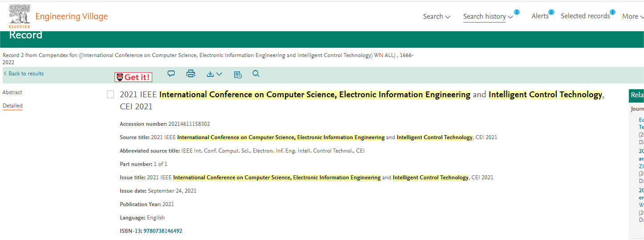The width and height of the screenshot is (644, 240).
Task: Open ISBN-13 9780738146492 link
Action: click(x=163, y=231)
